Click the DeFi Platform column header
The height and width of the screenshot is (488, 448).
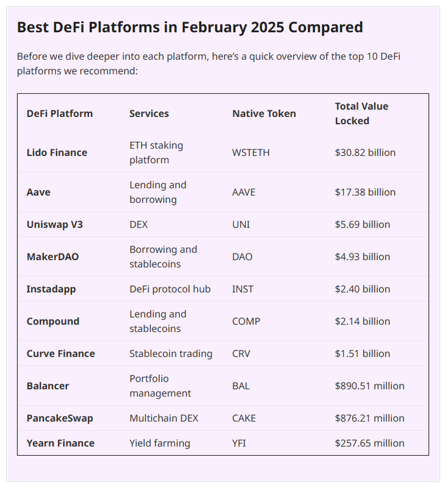tap(60, 113)
